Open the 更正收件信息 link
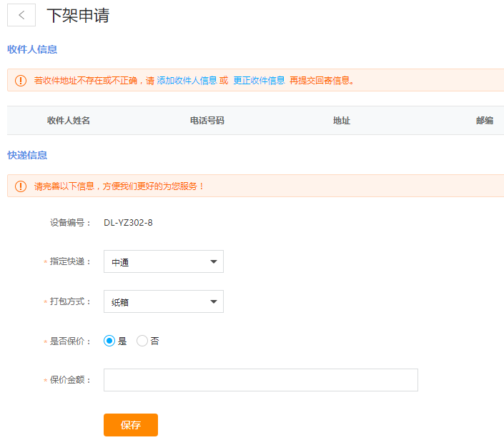Screen dimensions: 504x445 [259, 81]
